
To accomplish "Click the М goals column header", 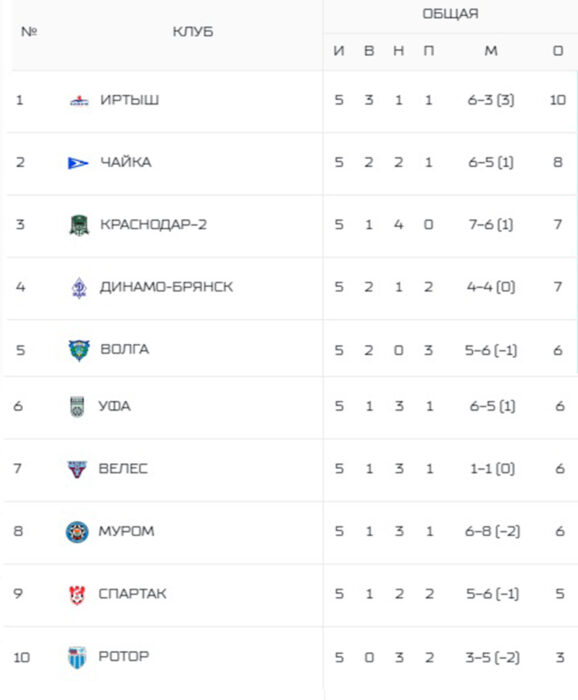I will click(x=491, y=51).
